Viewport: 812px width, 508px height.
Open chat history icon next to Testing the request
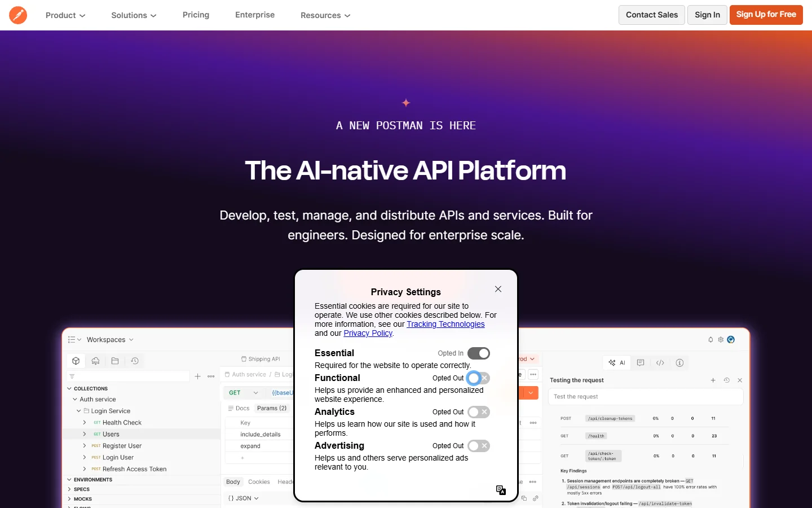point(726,380)
